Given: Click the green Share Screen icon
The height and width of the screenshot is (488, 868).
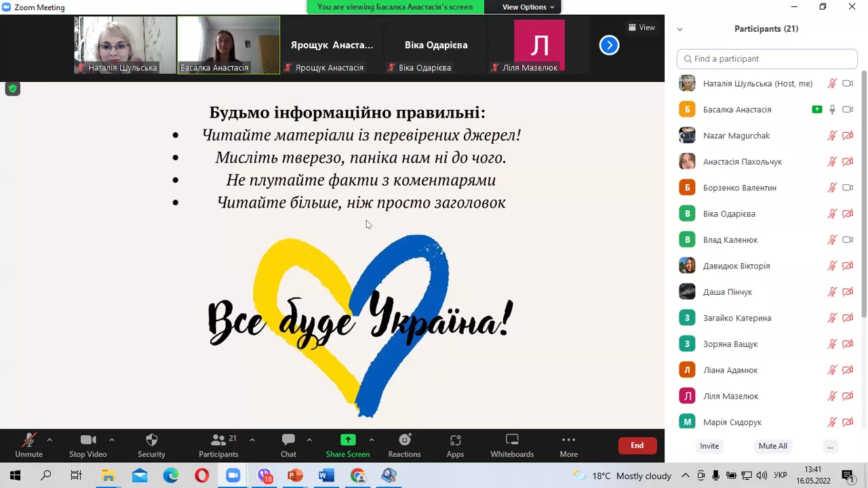Looking at the screenshot, I should 348,440.
